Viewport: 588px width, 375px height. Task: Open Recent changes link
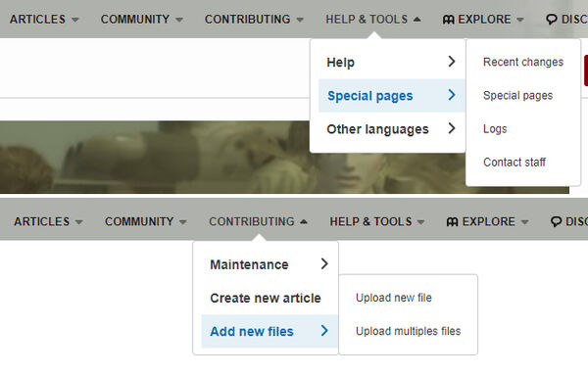pyautogui.click(x=523, y=62)
